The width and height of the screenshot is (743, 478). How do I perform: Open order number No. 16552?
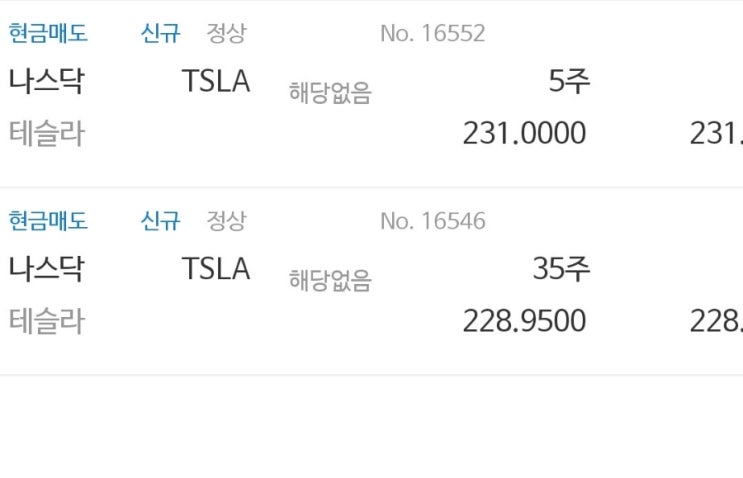(433, 33)
